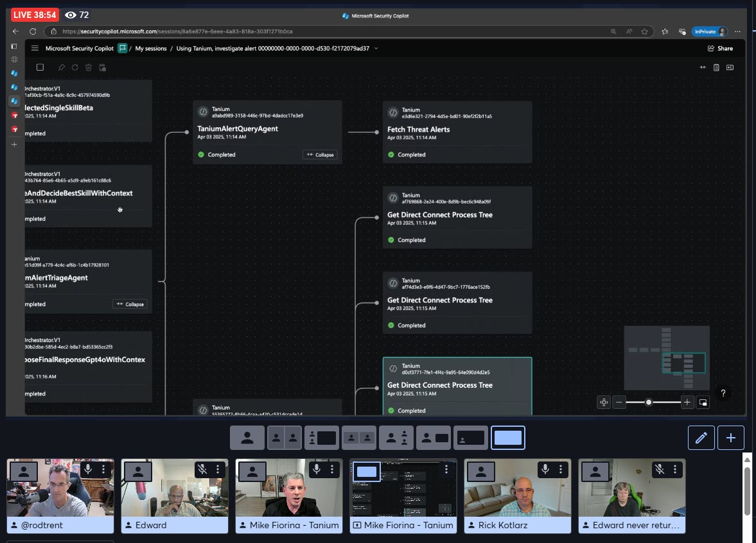Zoom in with the plus button
The image size is (756, 543).
coord(687,402)
